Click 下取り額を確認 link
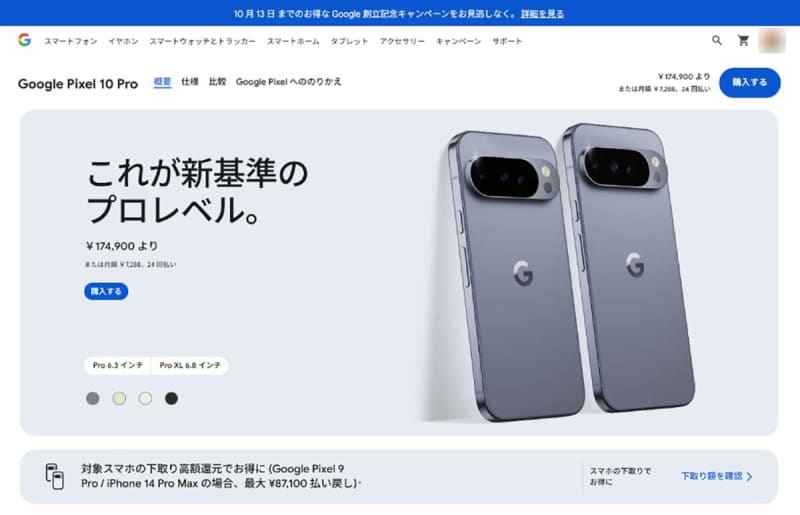Viewport: 800px width, 515px height. coord(712,476)
